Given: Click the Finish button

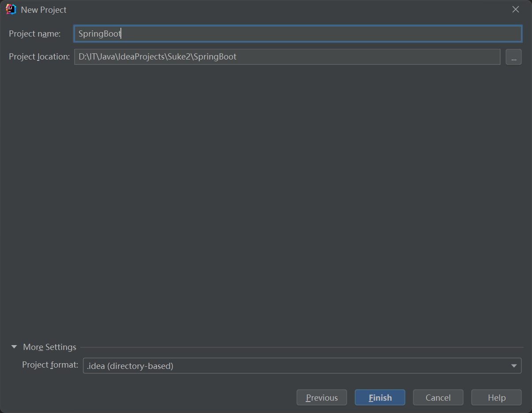Looking at the screenshot, I should pyautogui.click(x=379, y=397).
